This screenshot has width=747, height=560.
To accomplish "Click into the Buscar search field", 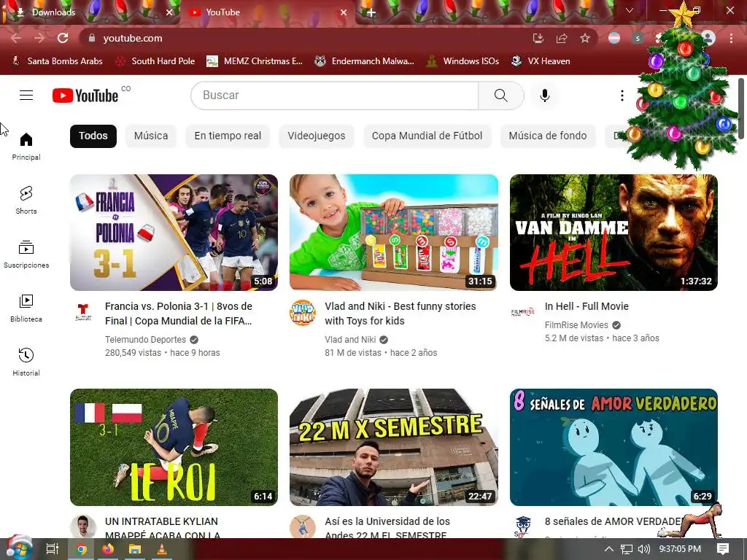I will point(334,96).
